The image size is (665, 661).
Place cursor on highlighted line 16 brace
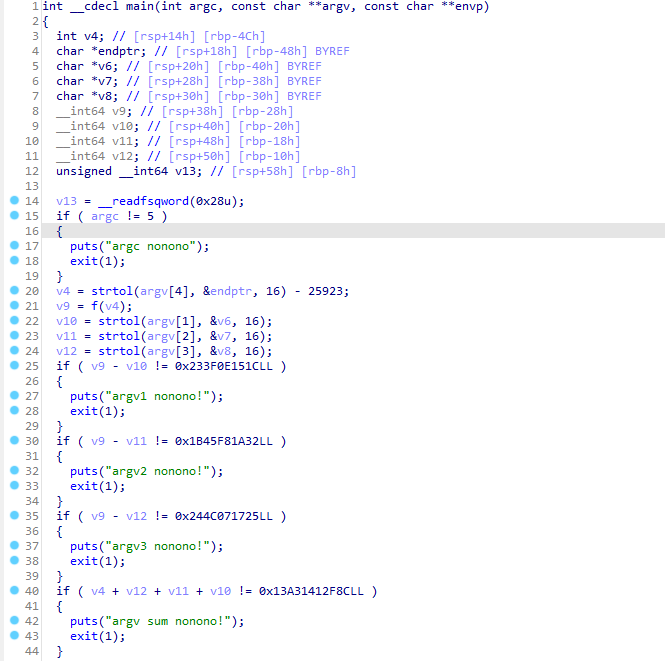pos(59,231)
